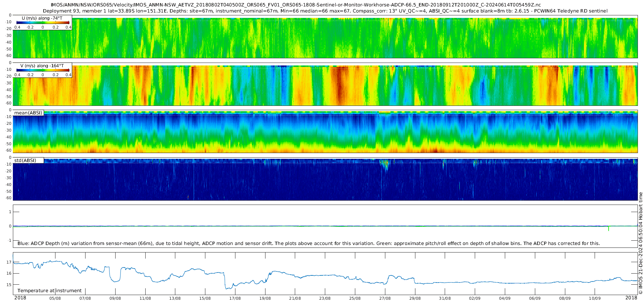644x304 pixels.
Task: Click the 02/09 date tick label
Action: click(x=475, y=298)
